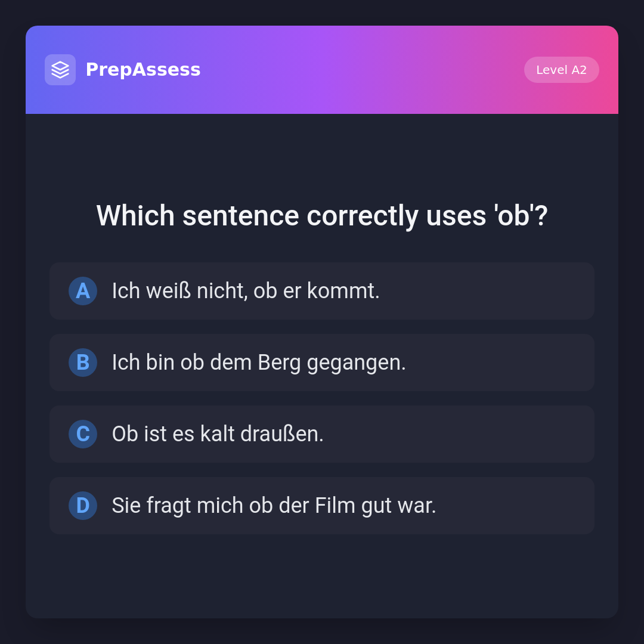Screen dimensions: 644x644
Task: Click the PrepAssess layers logo icon
Action: (60, 70)
